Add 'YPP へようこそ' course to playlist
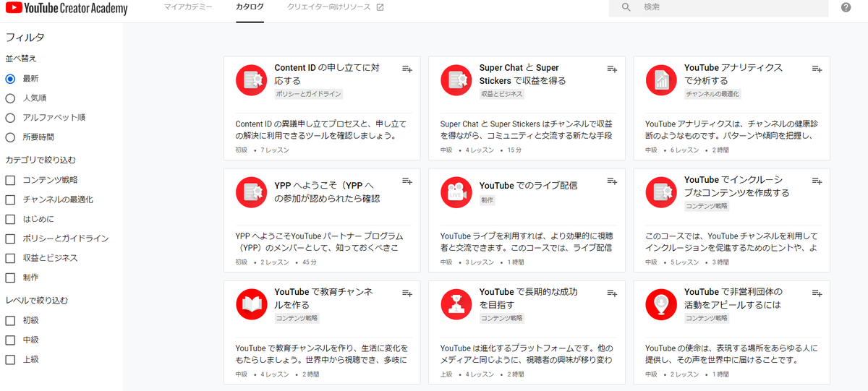The height and width of the screenshot is (391, 868). pos(407,181)
